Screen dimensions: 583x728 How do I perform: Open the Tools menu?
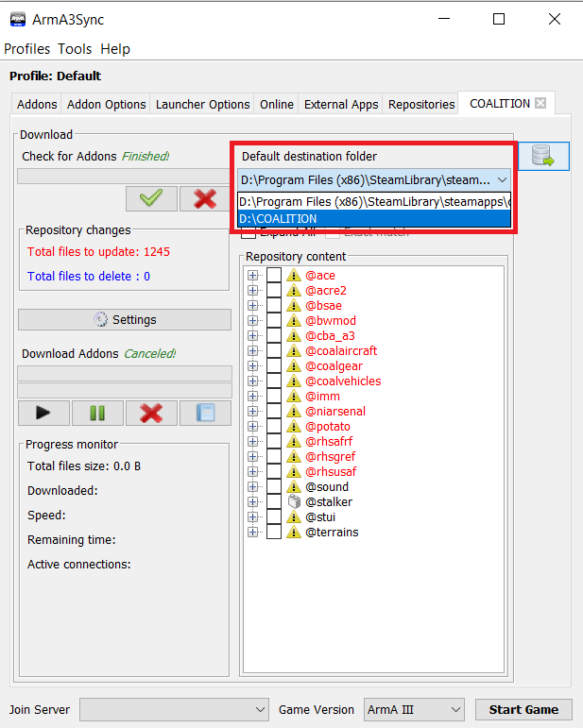coord(75,49)
